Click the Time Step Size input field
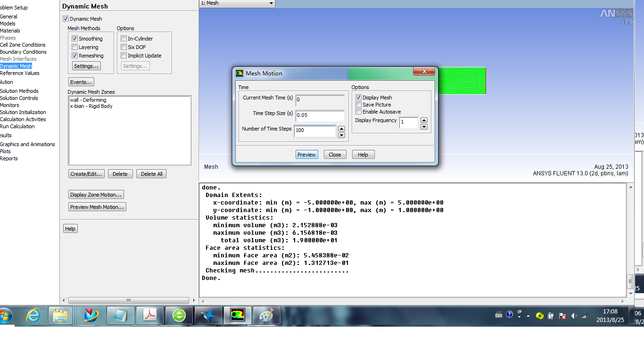The image size is (644, 362). [320, 115]
